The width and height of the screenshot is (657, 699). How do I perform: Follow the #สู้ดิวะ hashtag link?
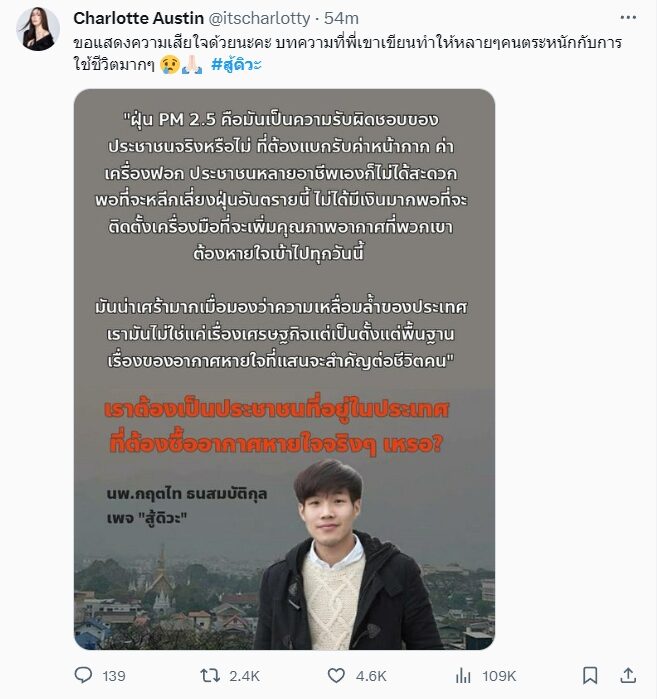[236, 65]
